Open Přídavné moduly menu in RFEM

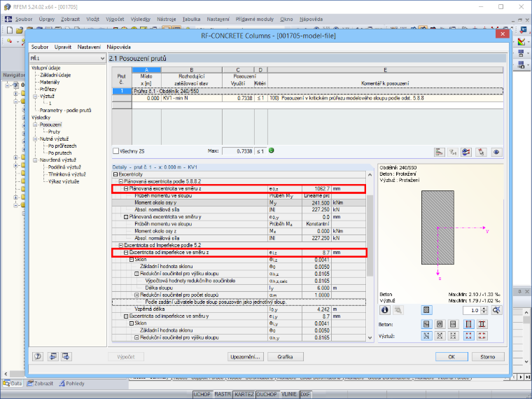click(255, 20)
